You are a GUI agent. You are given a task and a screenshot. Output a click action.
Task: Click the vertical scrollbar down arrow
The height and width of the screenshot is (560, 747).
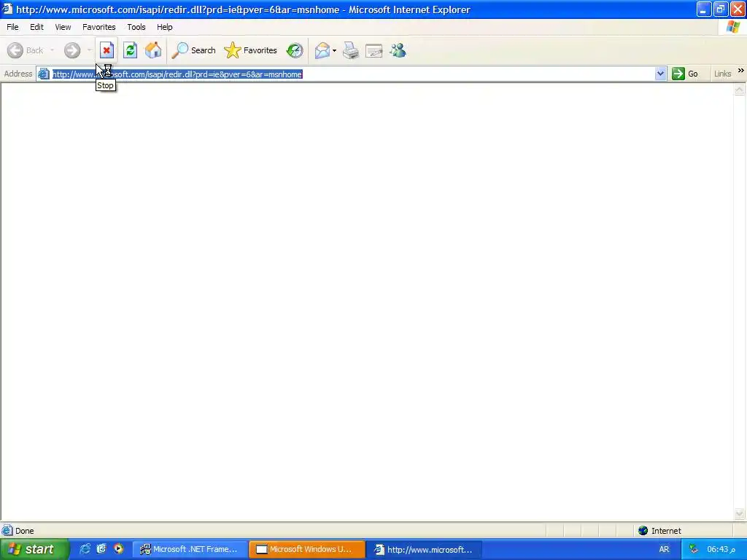tap(740, 513)
